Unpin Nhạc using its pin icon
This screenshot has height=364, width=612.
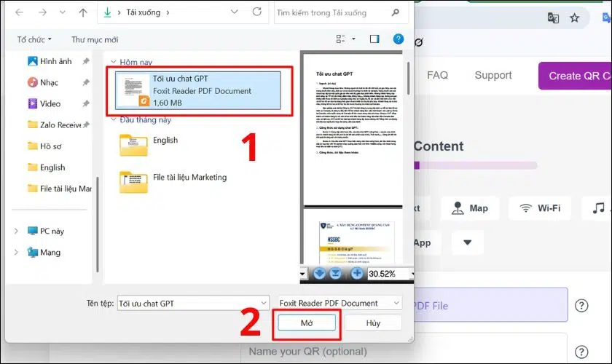point(86,82)
